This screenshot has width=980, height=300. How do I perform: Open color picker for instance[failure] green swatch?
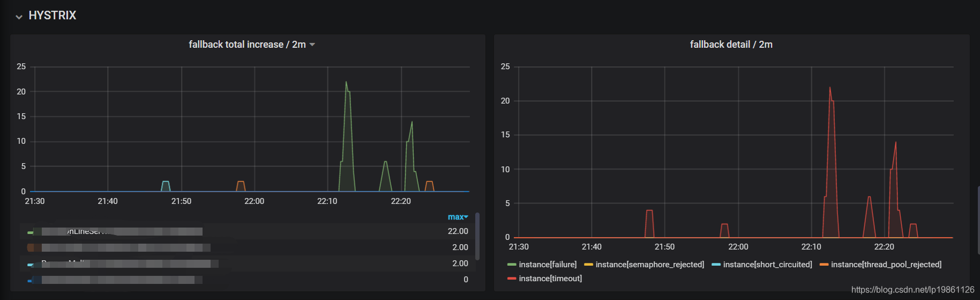click(x=512, y=265)
